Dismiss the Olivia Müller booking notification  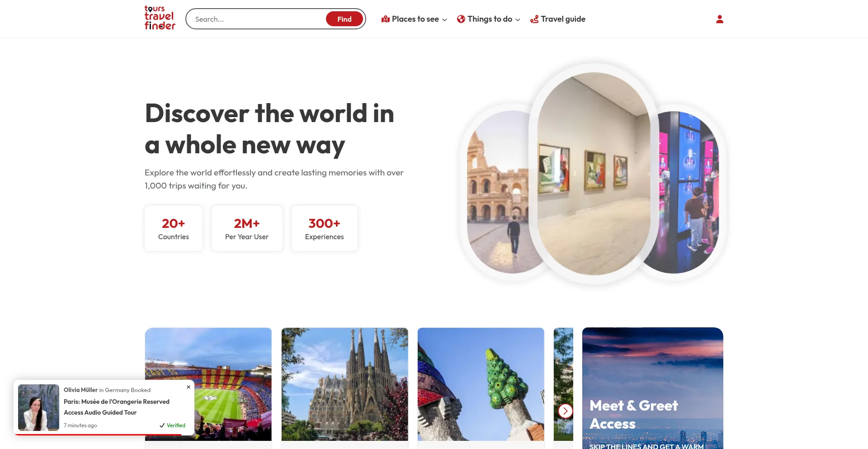(189, 387)
